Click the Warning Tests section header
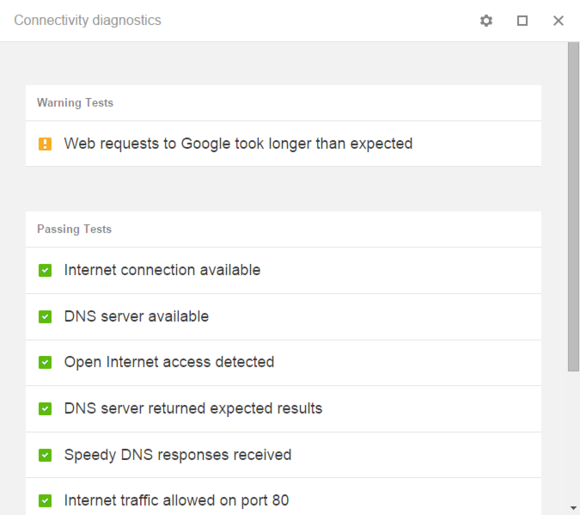 (75, 103)
